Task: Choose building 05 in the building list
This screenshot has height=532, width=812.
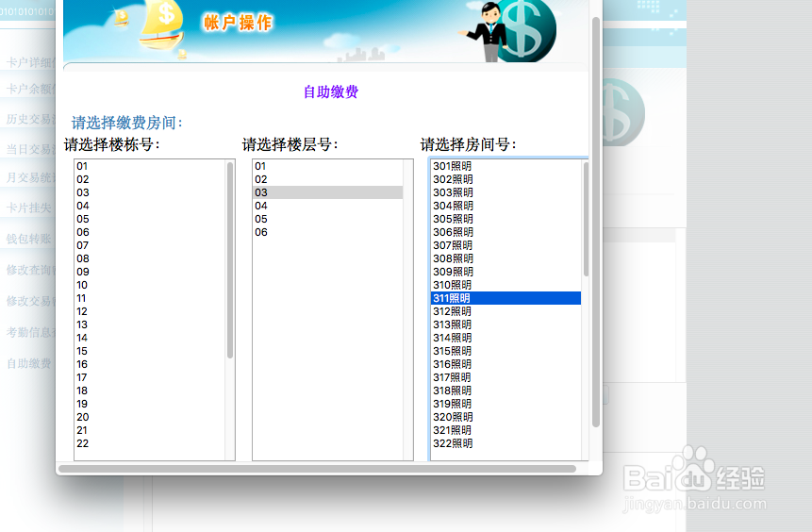Action: pyautogui.click(x=150, y=219)
